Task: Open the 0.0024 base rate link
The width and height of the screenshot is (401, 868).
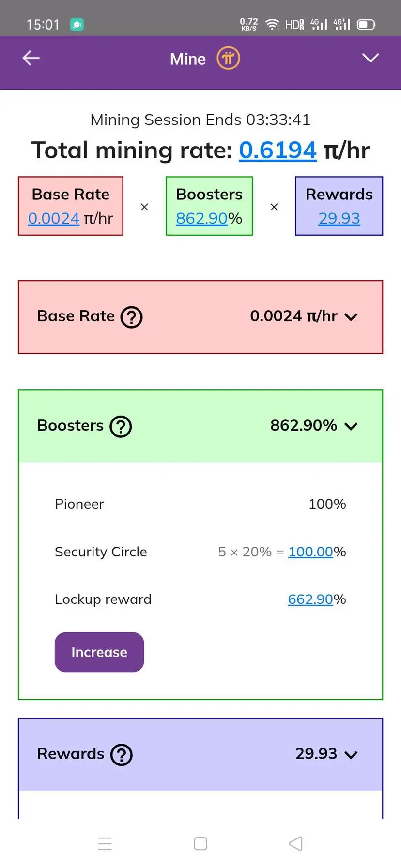Action: pyautogui.click(x=54, y=219)
